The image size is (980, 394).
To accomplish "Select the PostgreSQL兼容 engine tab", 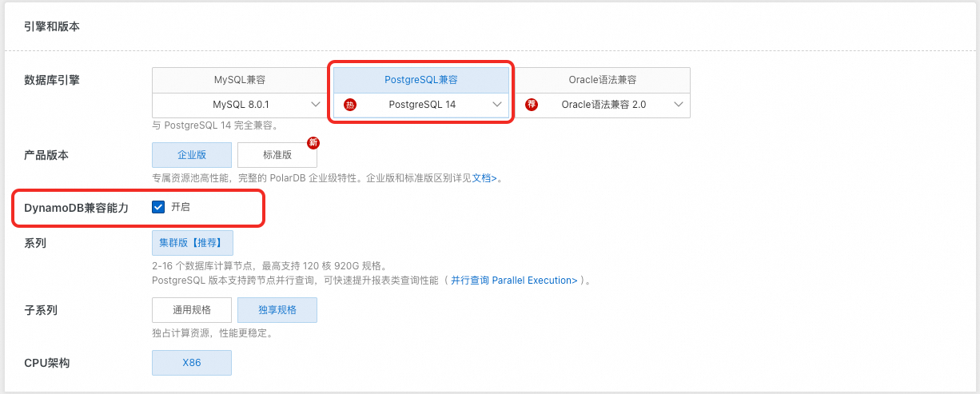I will (x=421, y=80).
